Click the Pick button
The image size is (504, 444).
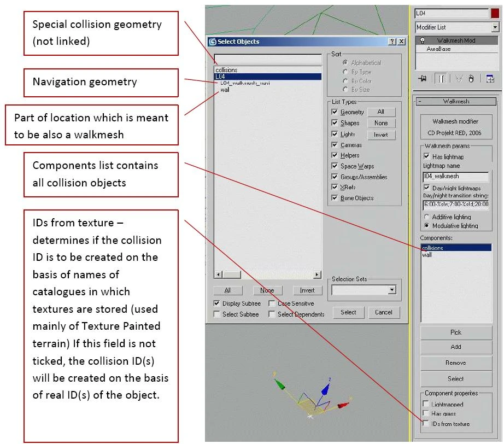tap(456, 332)
